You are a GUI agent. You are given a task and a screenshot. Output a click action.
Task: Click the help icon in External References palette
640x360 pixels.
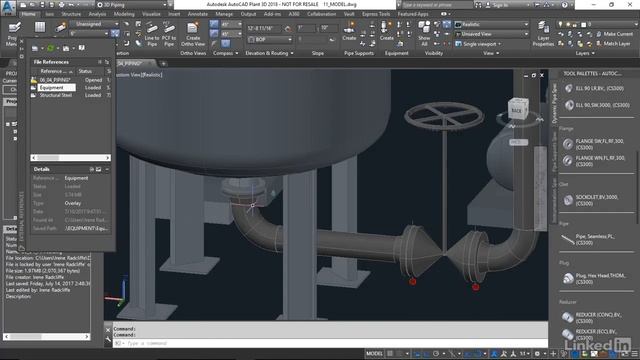pos(82,48)
